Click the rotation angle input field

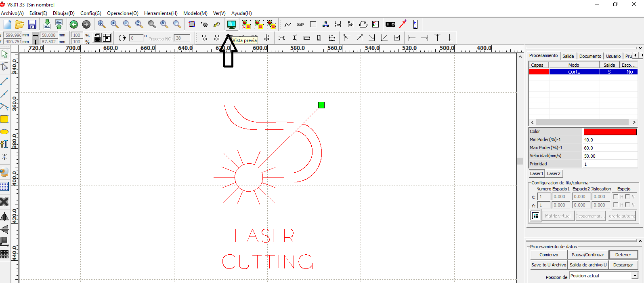click(x=136, y=38)
